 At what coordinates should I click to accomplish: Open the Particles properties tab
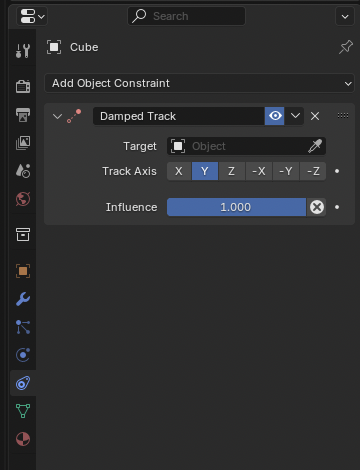[23, 327]
